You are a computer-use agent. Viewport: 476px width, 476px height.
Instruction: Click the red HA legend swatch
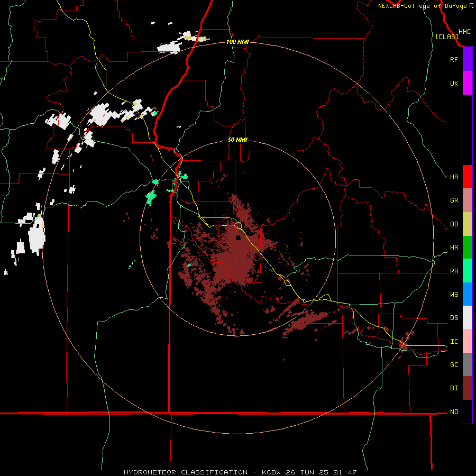pyautogui.click(x=467, y=177)
